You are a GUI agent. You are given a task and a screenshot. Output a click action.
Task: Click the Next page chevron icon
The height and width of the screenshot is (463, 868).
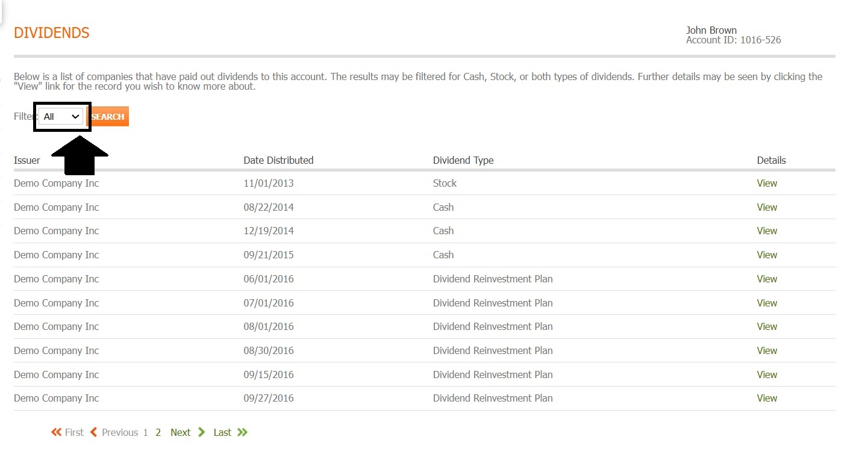[201, 432]
